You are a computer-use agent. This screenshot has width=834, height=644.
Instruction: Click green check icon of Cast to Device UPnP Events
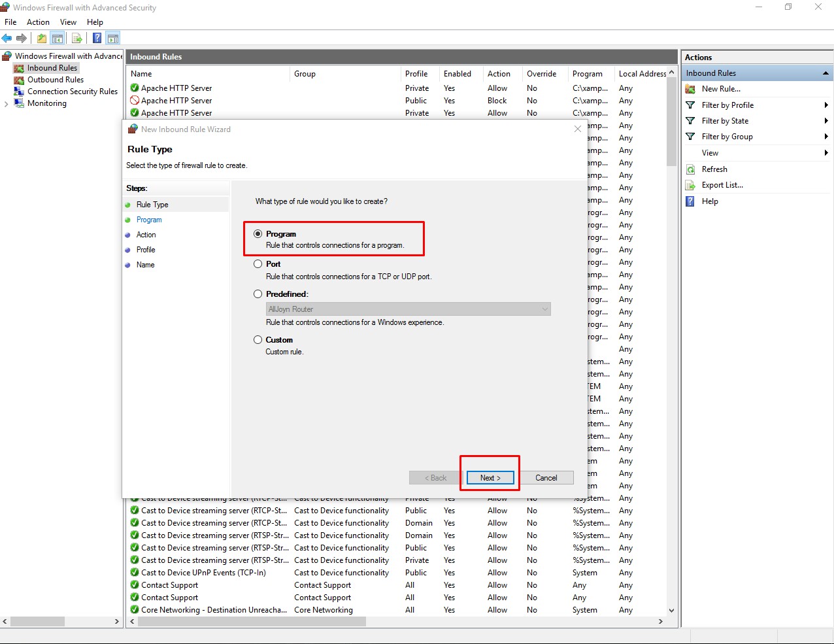[x=135, y=573]
